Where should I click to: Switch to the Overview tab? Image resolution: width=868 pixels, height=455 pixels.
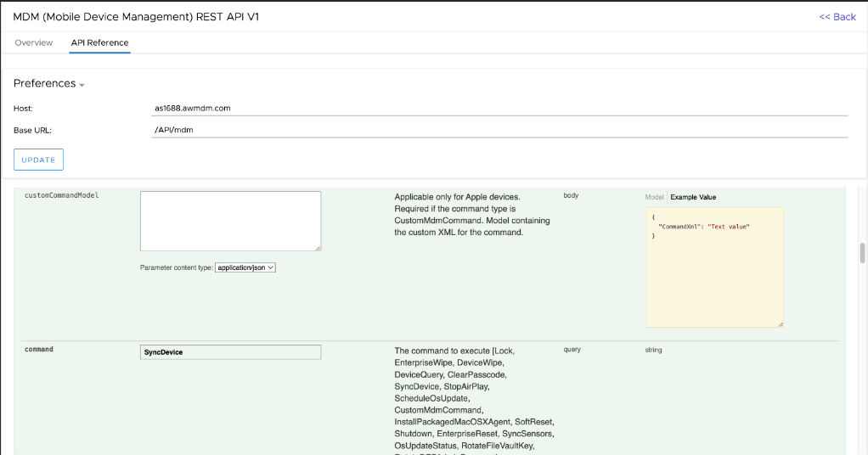pyautogui.click(x=34, y=42)
